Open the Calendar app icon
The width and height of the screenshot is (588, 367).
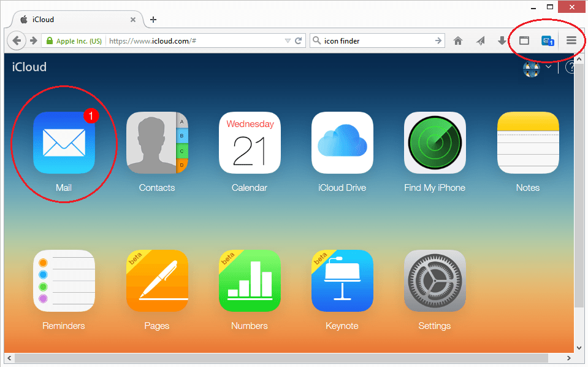pos(250,142)
